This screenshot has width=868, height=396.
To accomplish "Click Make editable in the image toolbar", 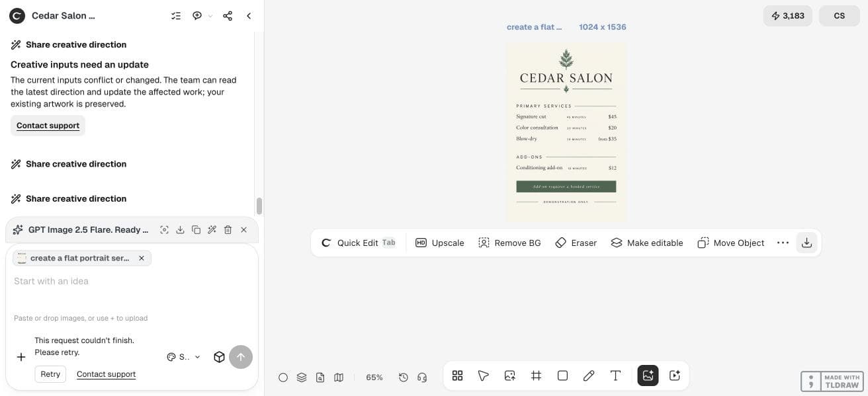I will 646,243.
